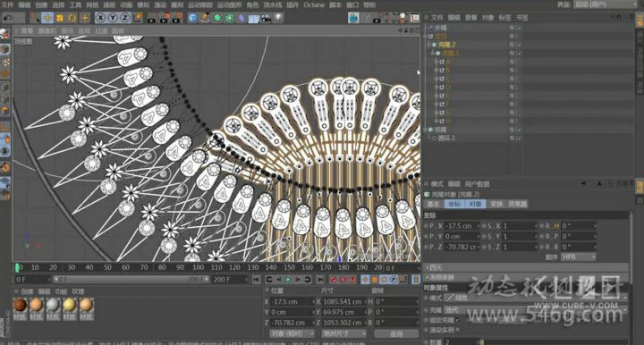This screenshot has height=345, width=644.
Task: Open the Octane menu
Action: click(x=314, y=5)
